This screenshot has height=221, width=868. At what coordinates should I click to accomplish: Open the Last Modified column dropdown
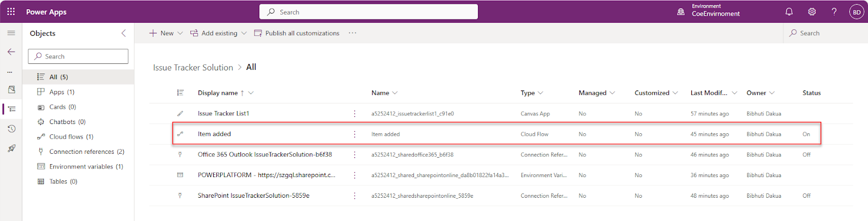714,93
